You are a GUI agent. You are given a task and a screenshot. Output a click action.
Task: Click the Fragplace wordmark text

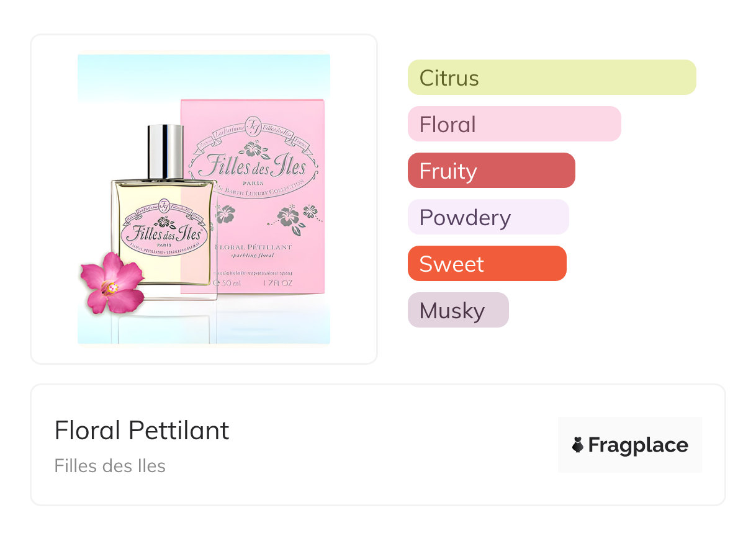[x=638, y=445]
